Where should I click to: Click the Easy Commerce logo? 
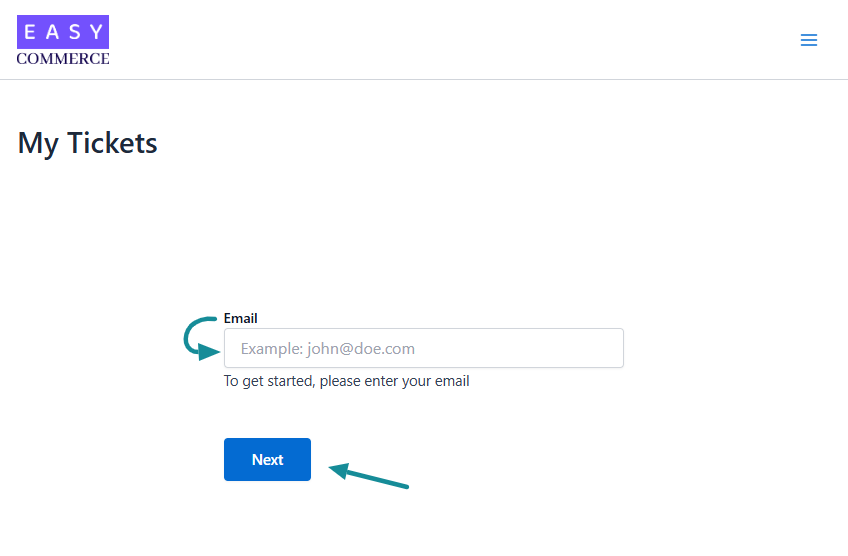point(63,41)
